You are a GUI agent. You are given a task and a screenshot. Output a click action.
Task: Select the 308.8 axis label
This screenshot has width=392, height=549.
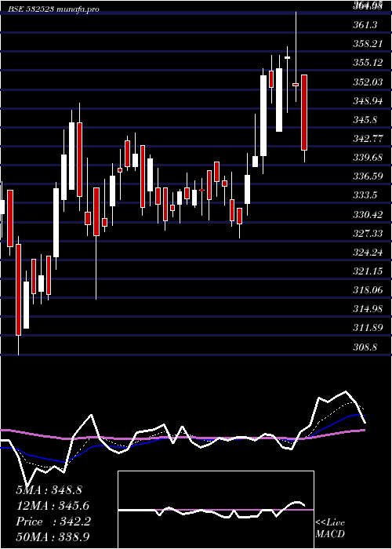coord(365,347)
